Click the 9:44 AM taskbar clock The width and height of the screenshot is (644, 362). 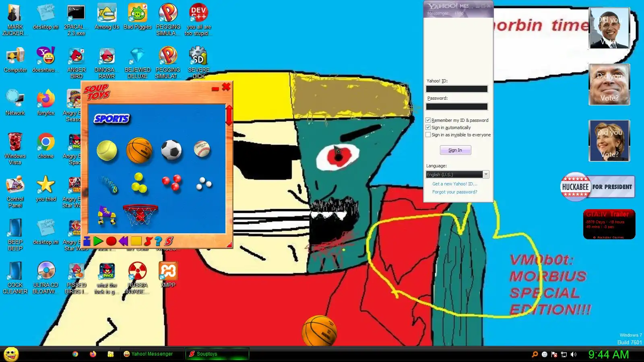pos(609,354)
